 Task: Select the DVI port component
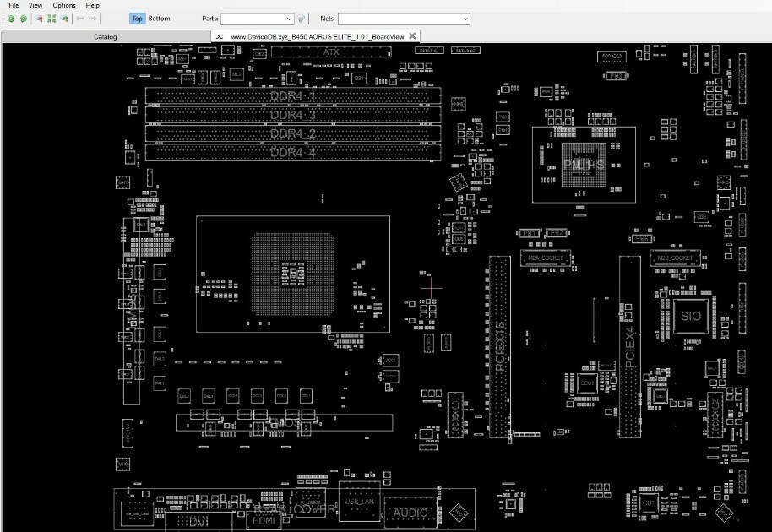(198, 521)
